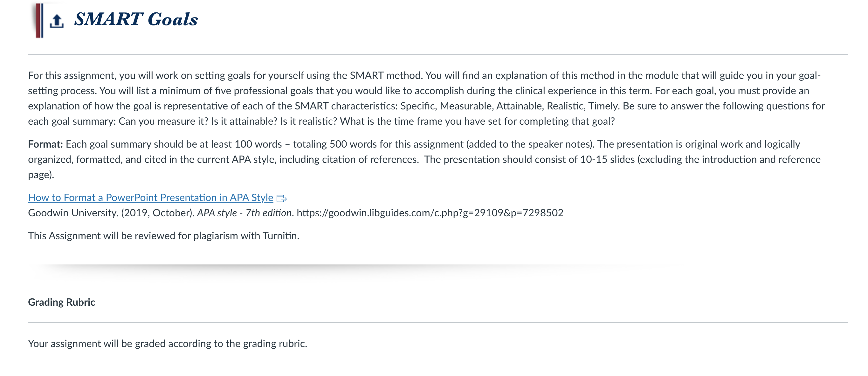Click the horizontal rule below SMART Goals heading

[438, 54]
